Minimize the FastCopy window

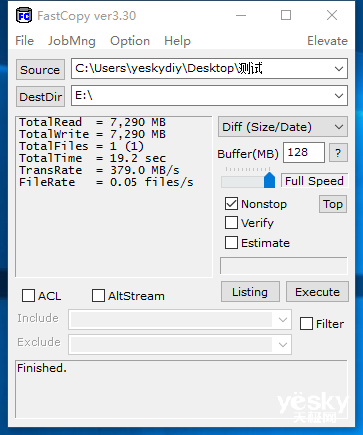[x=241, y=15]
